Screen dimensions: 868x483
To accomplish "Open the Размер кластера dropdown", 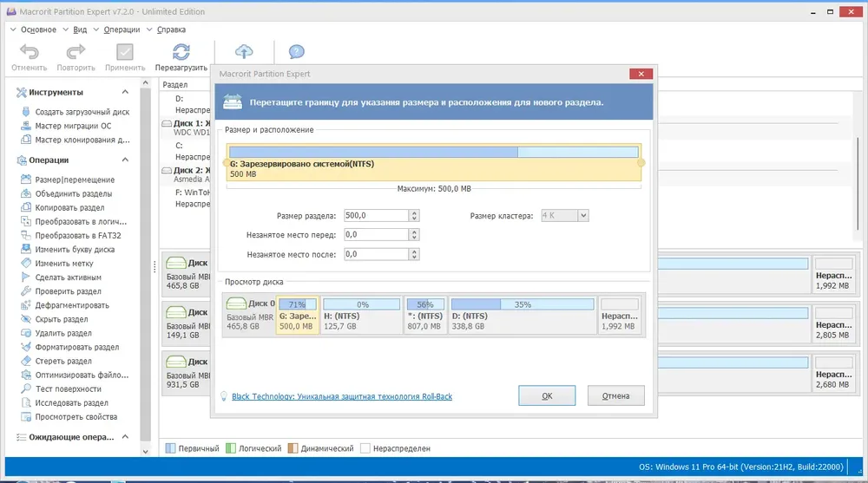I will click(583, 216).
